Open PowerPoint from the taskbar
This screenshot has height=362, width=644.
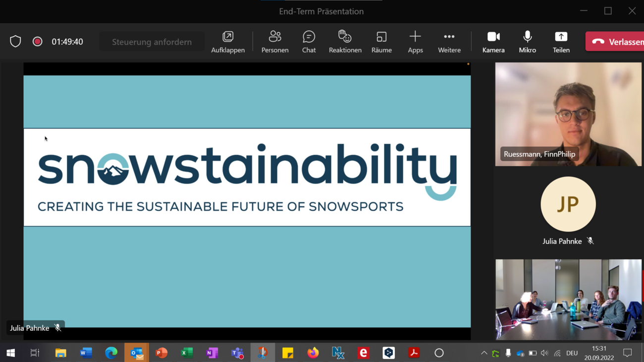click(x=161, y=353)
